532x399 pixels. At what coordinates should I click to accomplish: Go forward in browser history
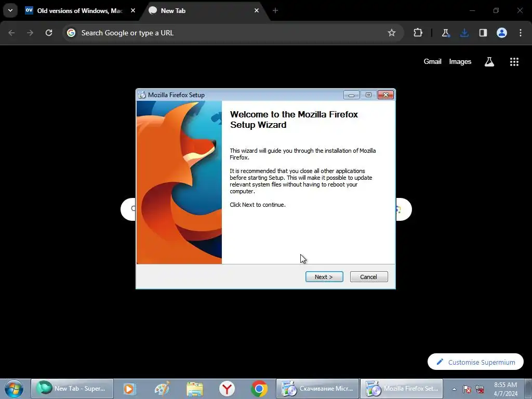(30, 33)
